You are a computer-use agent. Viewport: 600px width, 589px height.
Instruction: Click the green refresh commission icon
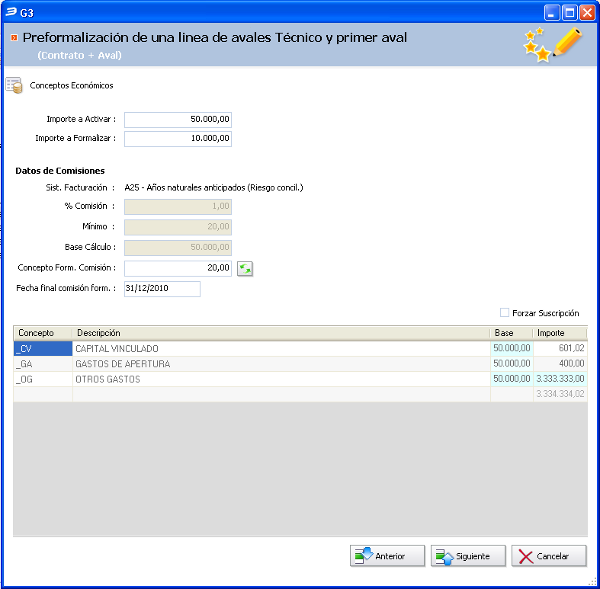pos(245,269)
